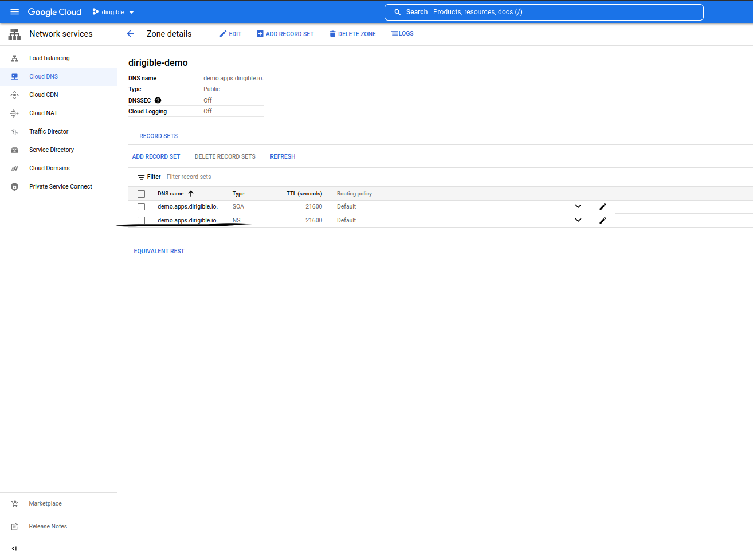Open Cloud NAT in the sidebar
753x560 pixels.
pyautogui.click(x=44, y=113)
